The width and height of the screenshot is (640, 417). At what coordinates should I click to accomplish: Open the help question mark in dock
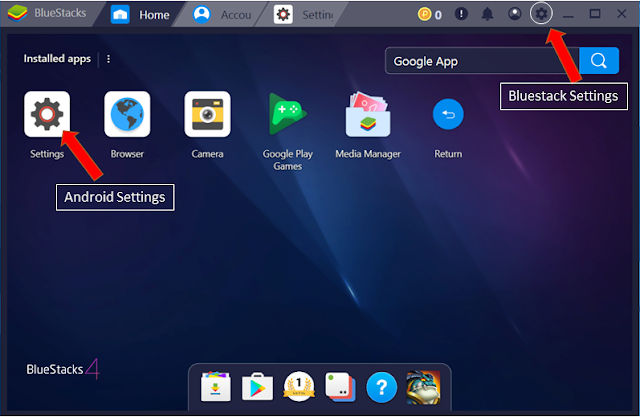pos(382,387)
